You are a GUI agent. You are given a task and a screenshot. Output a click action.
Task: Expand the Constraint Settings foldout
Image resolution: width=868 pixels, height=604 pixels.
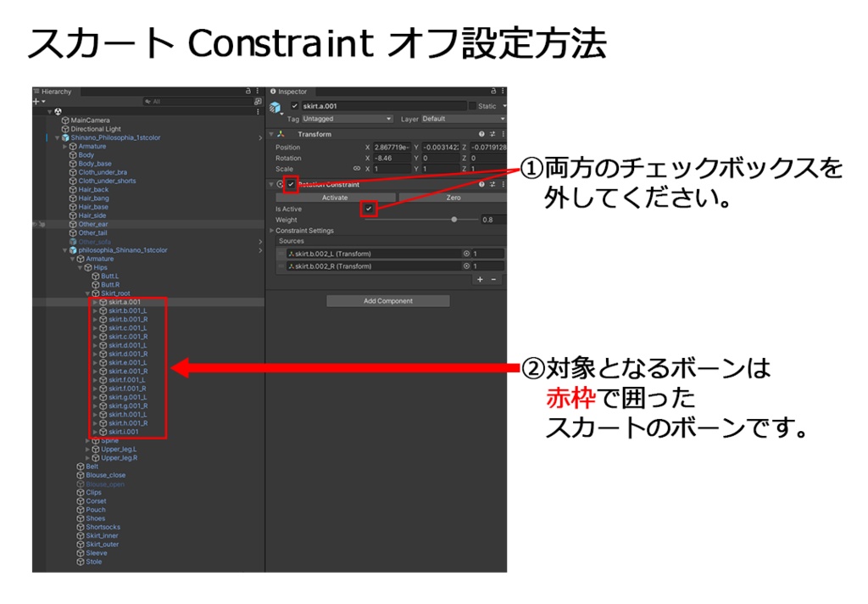272,231
